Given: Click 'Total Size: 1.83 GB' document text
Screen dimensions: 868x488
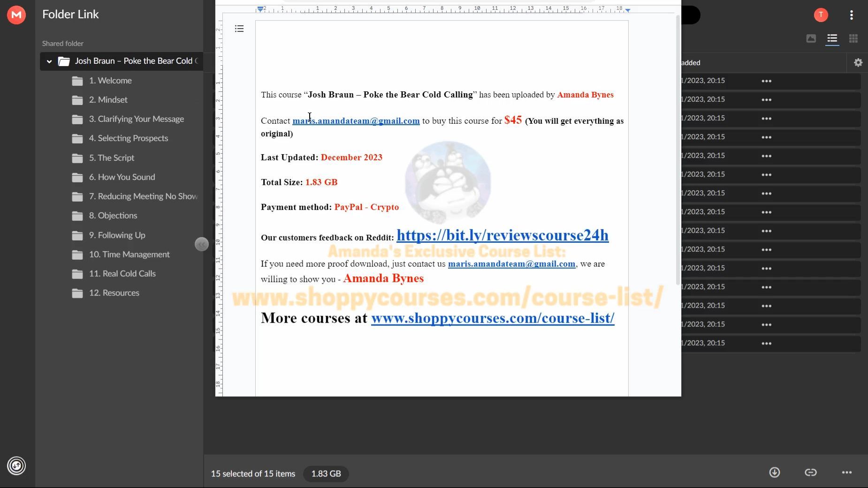Looking at the screenshot, I should 299,182.
